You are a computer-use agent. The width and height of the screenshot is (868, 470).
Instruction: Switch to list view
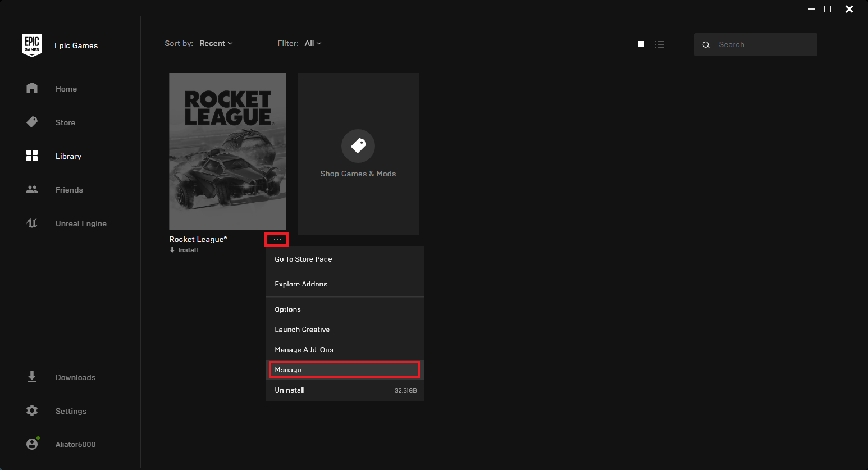tap(660, 44)
